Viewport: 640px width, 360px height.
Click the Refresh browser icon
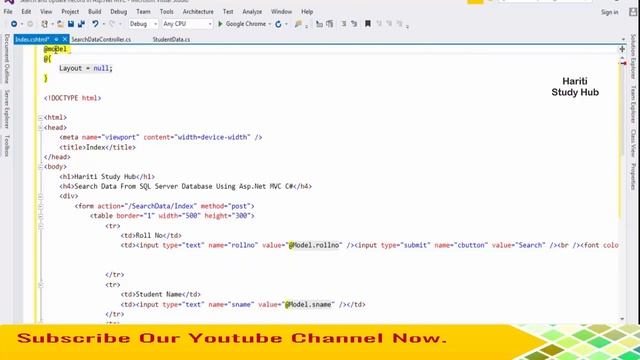[278, 24]
